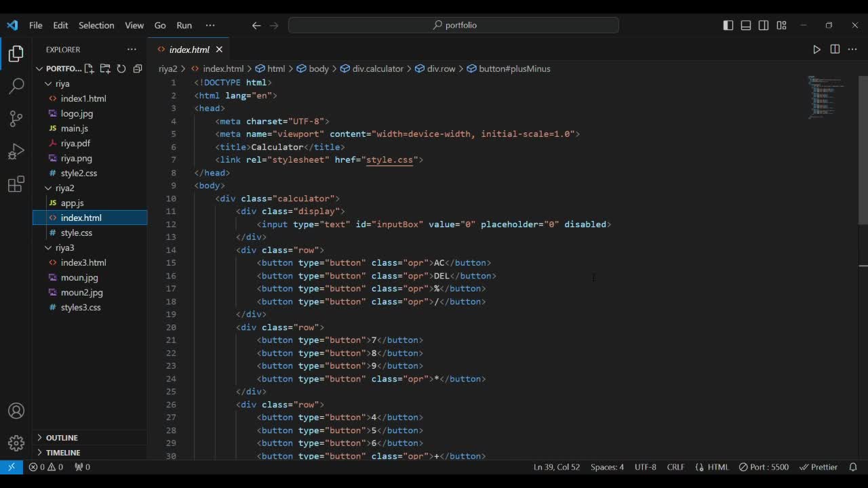Expand the Outline section
The image size is (868, 488).
(x=62, y=438)
